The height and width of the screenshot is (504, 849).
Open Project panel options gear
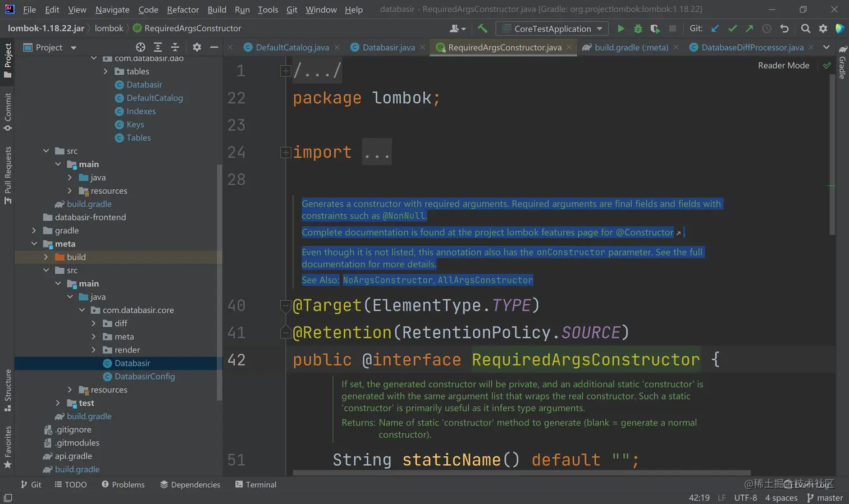[x=197, y=47]
